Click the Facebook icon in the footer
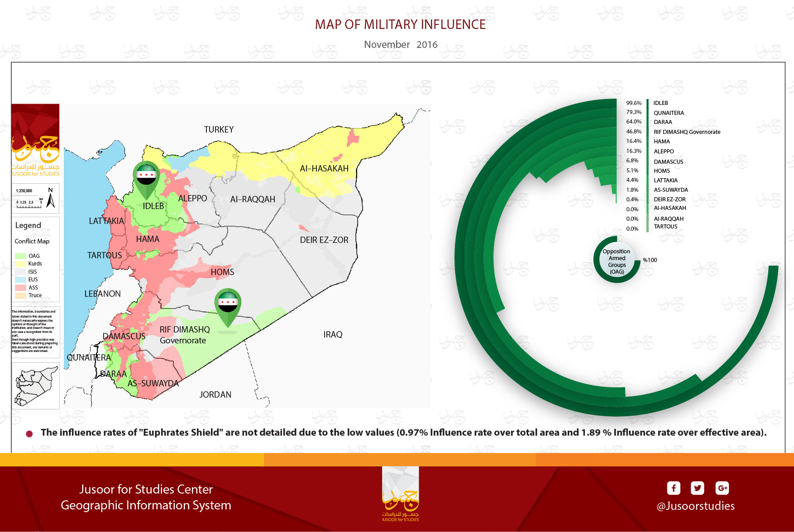 (674, 488)
